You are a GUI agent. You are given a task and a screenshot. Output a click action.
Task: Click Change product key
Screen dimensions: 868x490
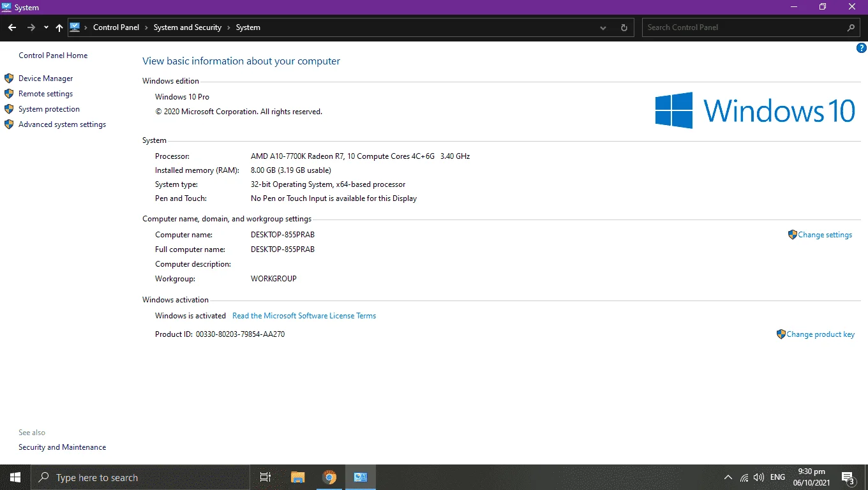point(821,334)
